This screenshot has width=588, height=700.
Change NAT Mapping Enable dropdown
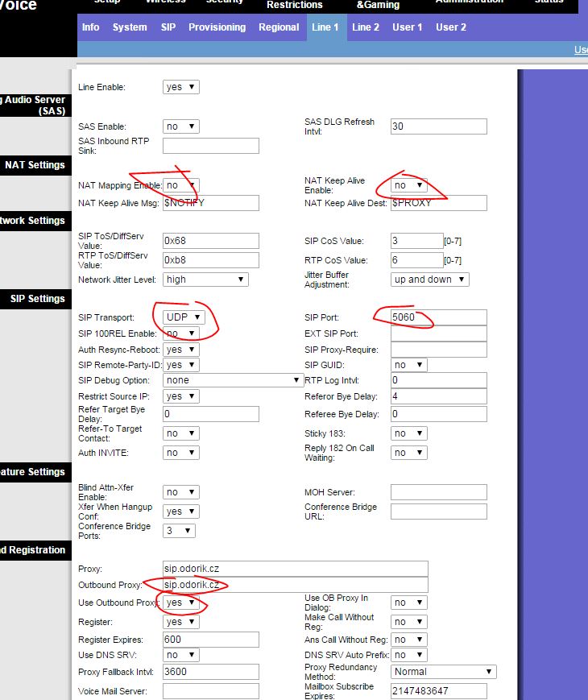[x=180, y=185]
